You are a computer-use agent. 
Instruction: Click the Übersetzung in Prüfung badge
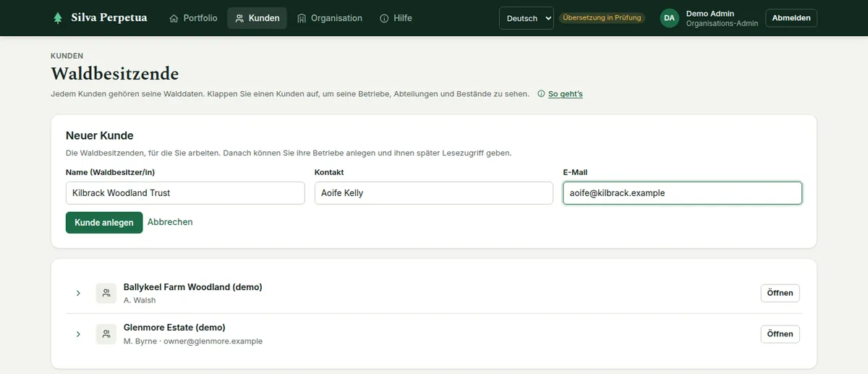coord(602,17)
